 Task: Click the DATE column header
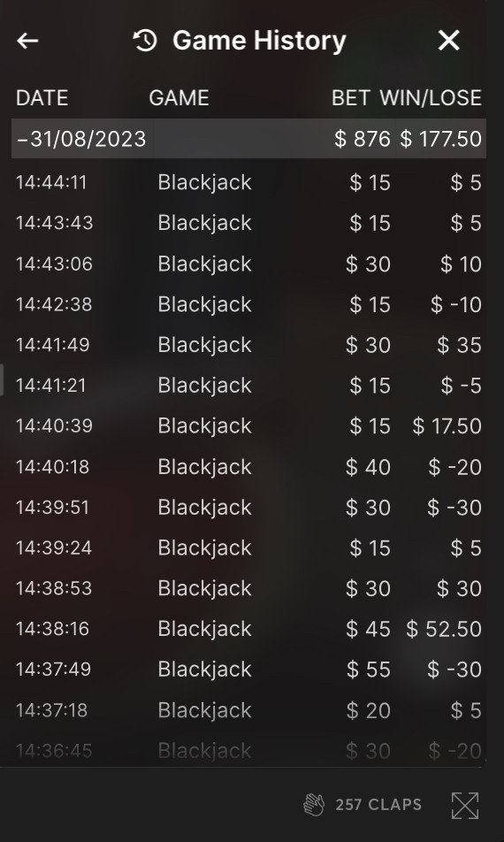[42, 97]
